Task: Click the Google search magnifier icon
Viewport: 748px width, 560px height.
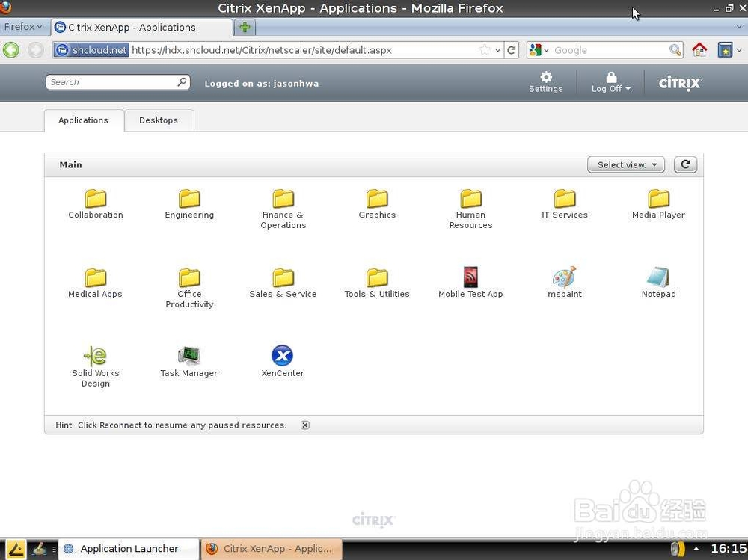Action: pyautogui.click(x=675, y=49)
